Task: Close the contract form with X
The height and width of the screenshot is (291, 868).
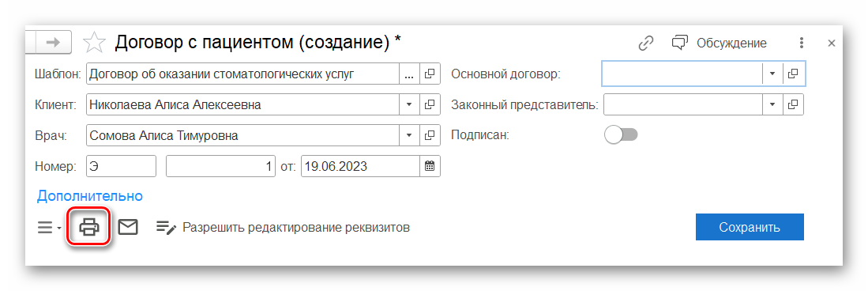Action: (832, 43)
